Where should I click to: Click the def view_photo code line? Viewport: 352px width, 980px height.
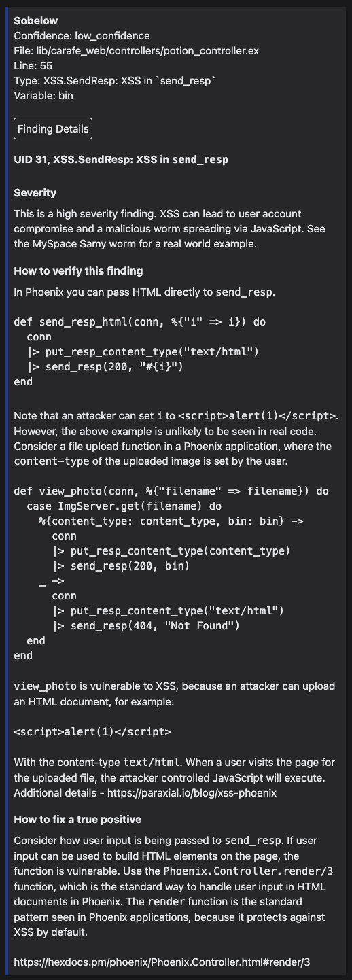[x=171, y=491]
